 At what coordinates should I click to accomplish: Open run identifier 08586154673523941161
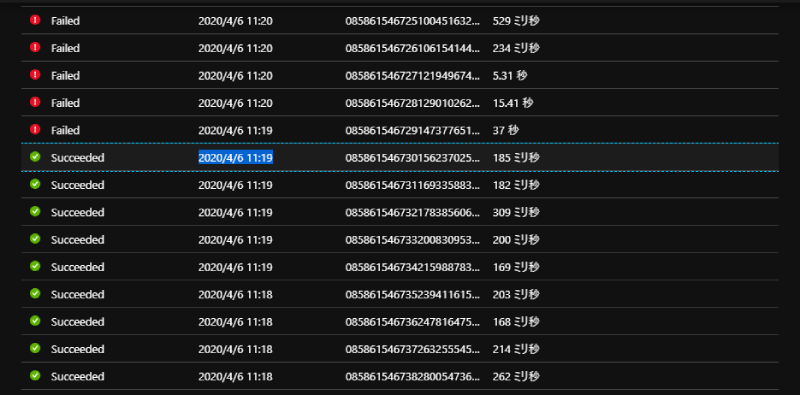point(413,294)
